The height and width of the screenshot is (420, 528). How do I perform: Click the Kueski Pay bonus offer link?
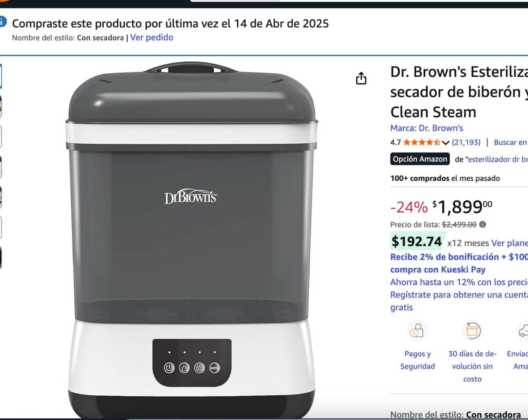459,263
